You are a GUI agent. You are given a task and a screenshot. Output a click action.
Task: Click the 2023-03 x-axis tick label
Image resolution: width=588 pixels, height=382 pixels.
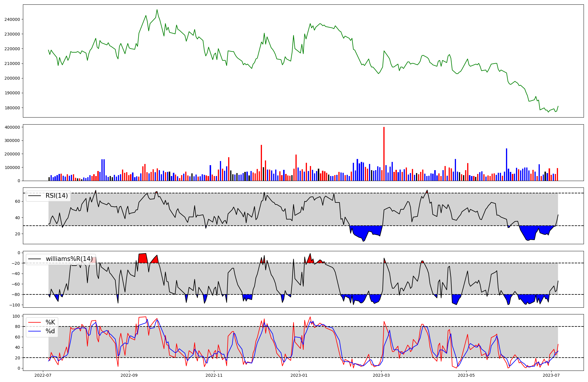click(x=382, y=375)
